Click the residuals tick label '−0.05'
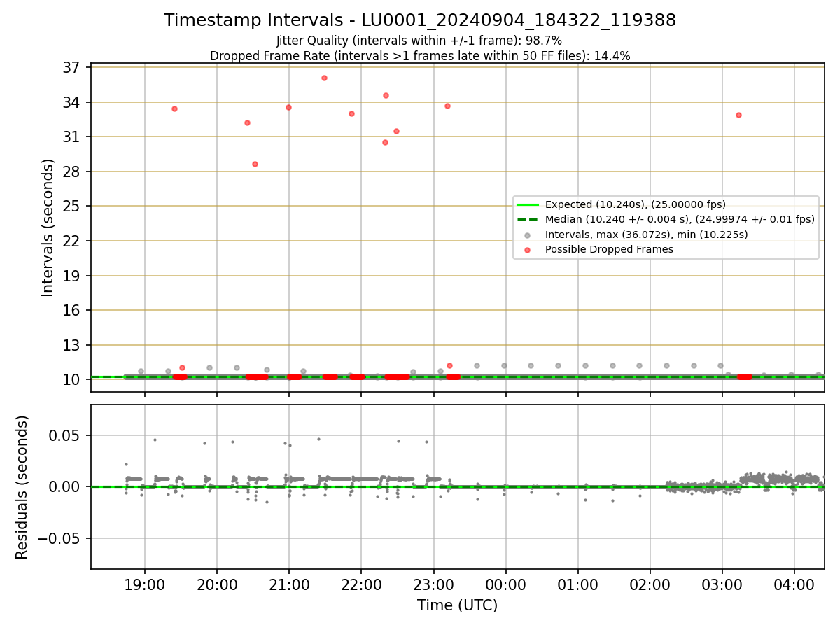 (60, 538)
